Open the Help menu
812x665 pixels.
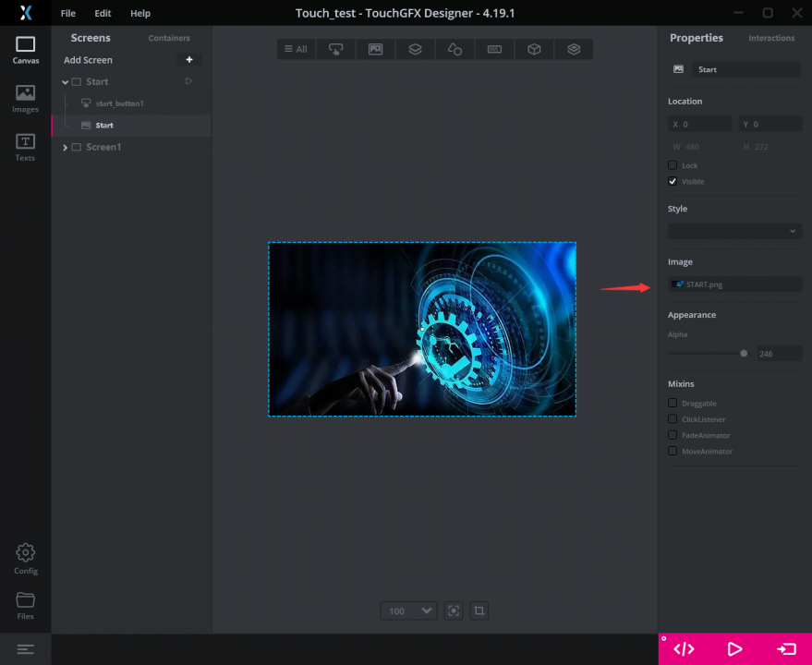(140, 14)
